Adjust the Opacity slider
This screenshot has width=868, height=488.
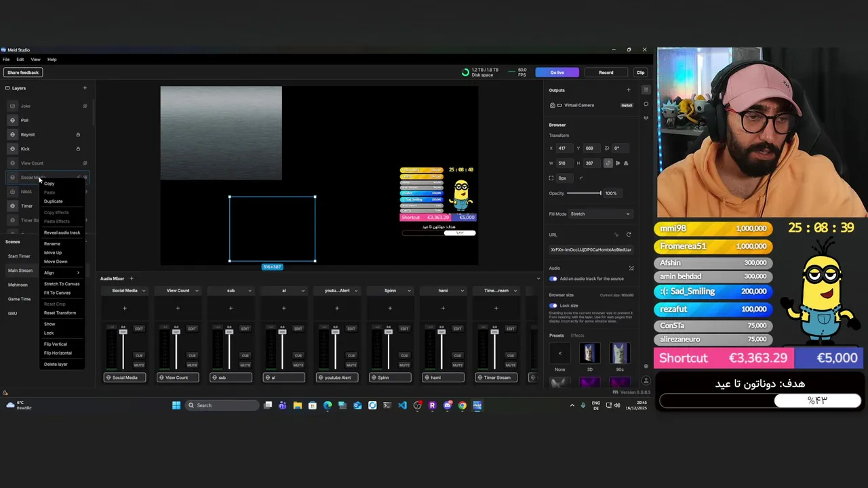584,193
